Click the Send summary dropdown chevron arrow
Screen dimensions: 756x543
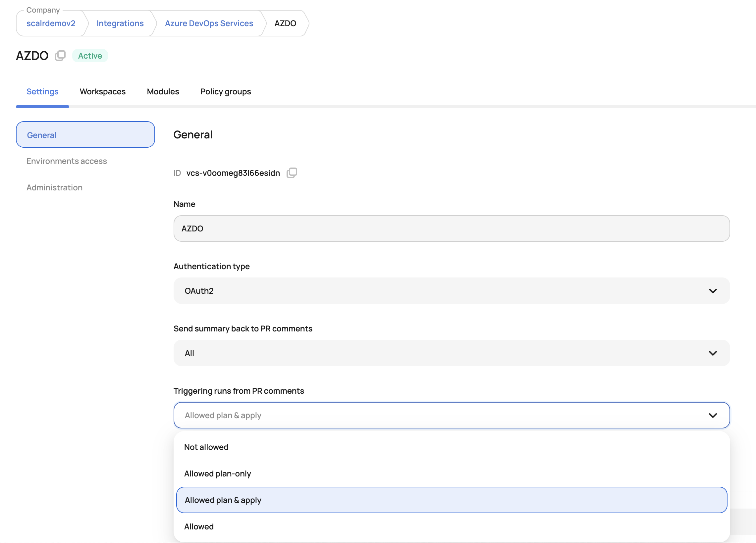(712, 353)
